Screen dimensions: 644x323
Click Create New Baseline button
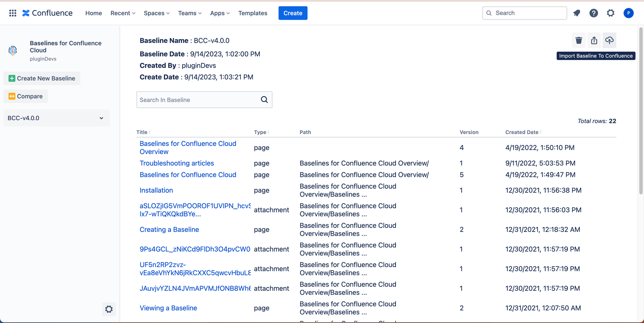42,78
